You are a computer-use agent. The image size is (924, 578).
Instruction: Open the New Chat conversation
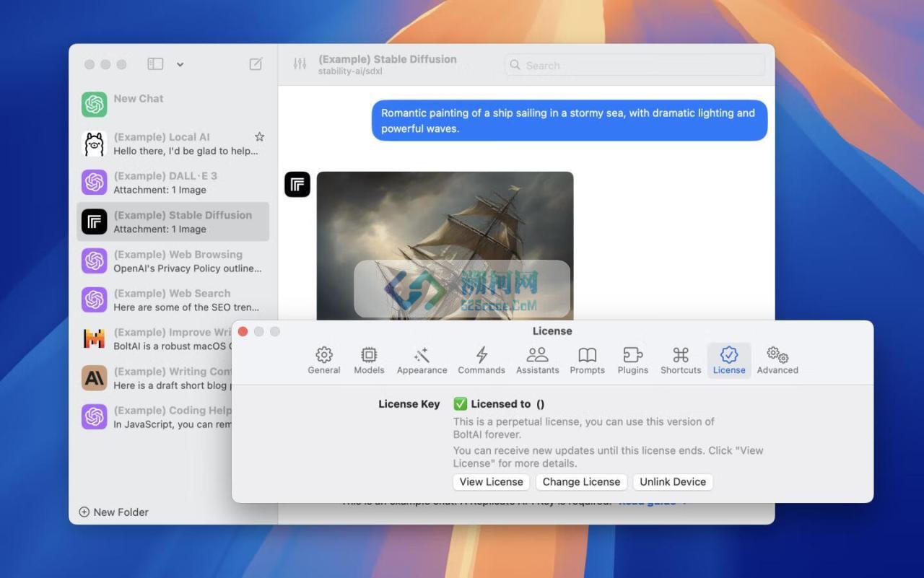[173, 105]
